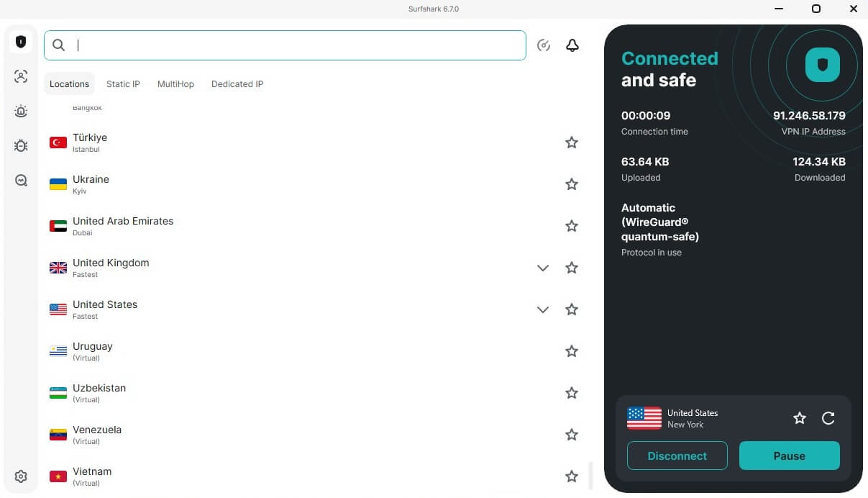The height and width of the screenshot is (498, 868).
Task: Click the location search field
Action: pyautogui.click(x=295, y=45)
